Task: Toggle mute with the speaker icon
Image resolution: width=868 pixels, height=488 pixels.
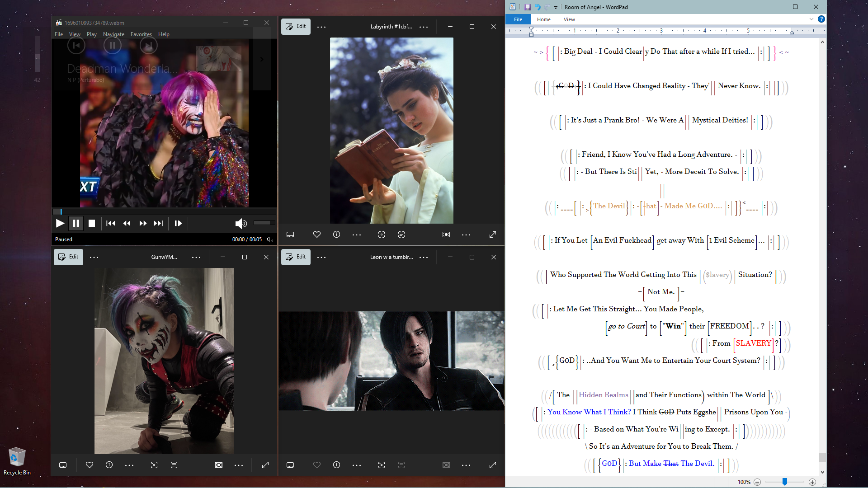Action: click(x=241, y=223)
